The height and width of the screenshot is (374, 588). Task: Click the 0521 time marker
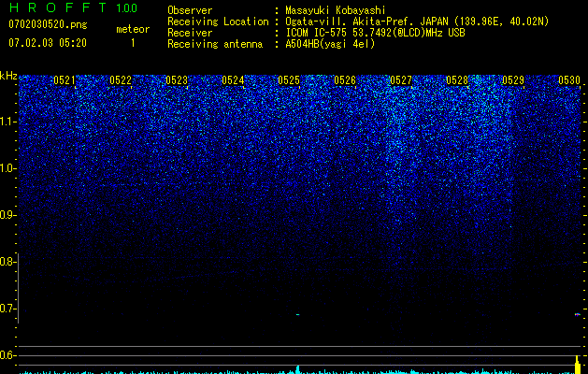65,80
